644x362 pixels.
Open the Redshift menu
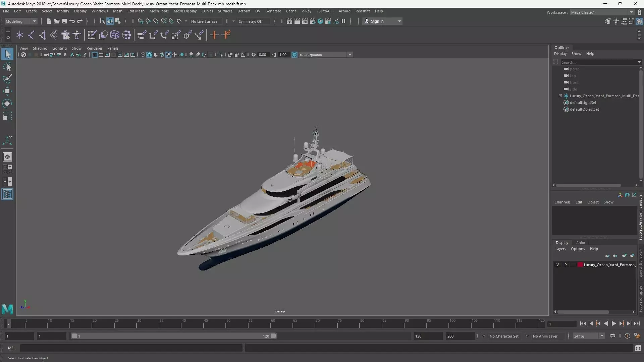click(x=363, y=11)
